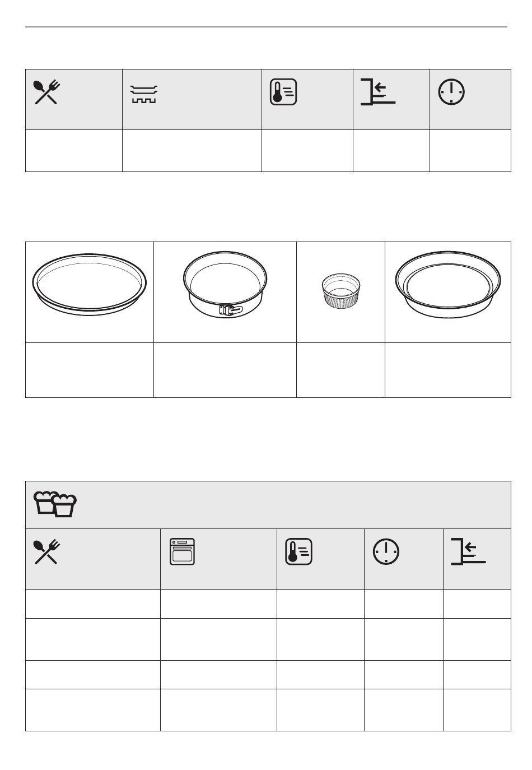Click the clock time icon in top table
The height and width of the screenshot is (770, 532).
coord(451,92)
